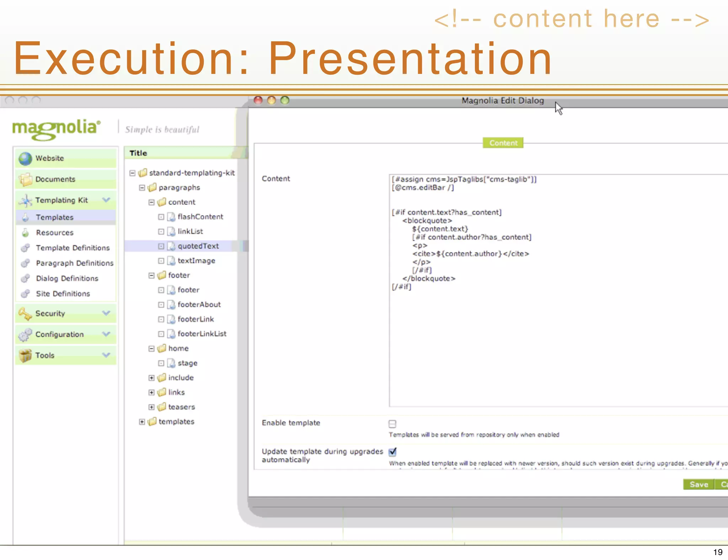
Task: Click the teasers folder icon
Action: coord(162,407)
